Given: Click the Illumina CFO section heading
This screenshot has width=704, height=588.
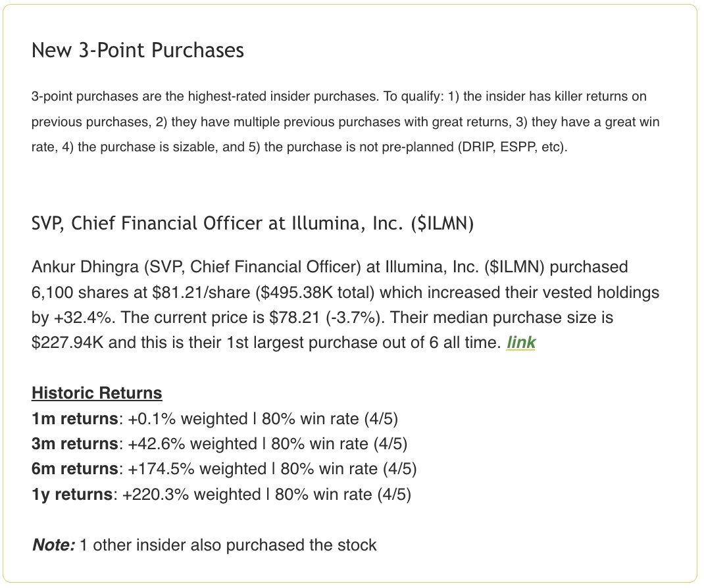Looking at the screenshot, I should 253,223.
